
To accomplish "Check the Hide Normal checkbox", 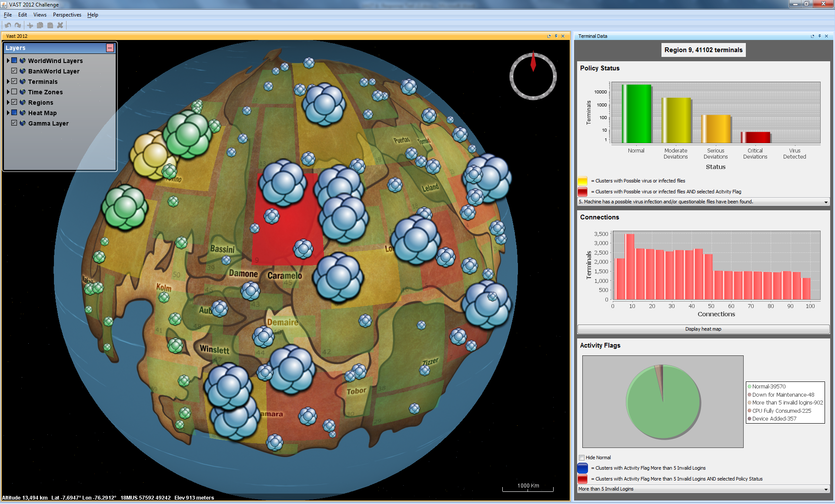I will (581, 458).
